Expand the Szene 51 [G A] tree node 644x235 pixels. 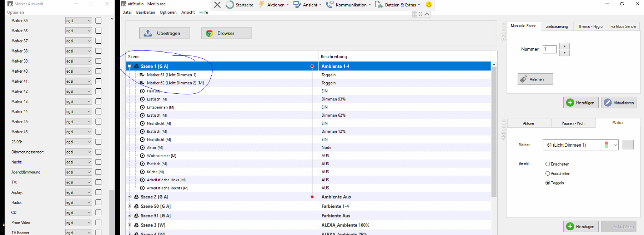pyautogui.click(x=129, y=216)
